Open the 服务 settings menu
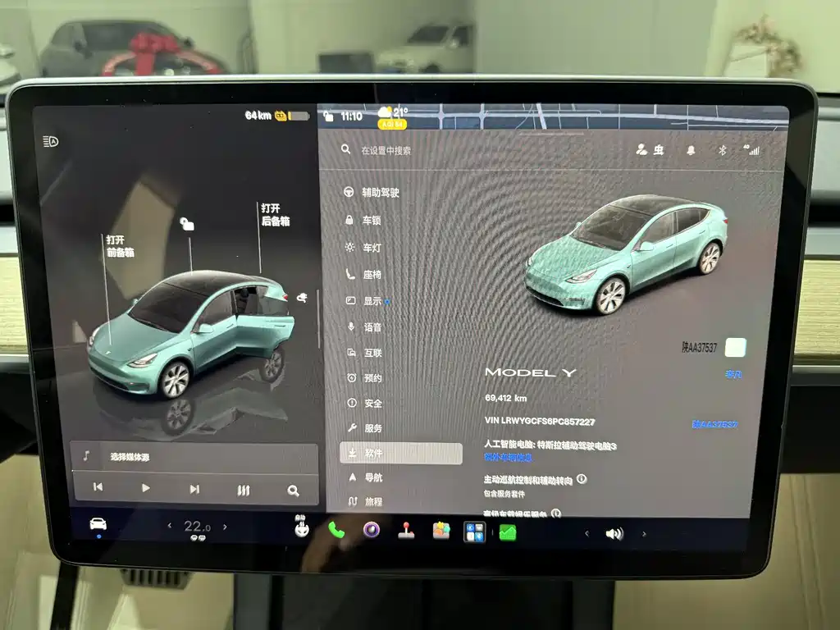 click(365, 428)
